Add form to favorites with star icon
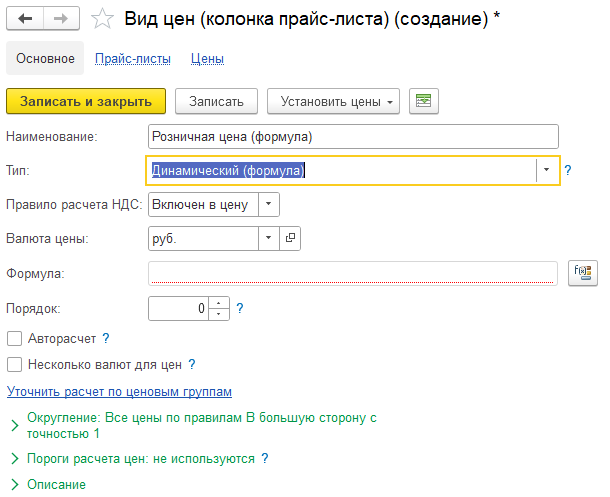 click(x=101, y=19)
